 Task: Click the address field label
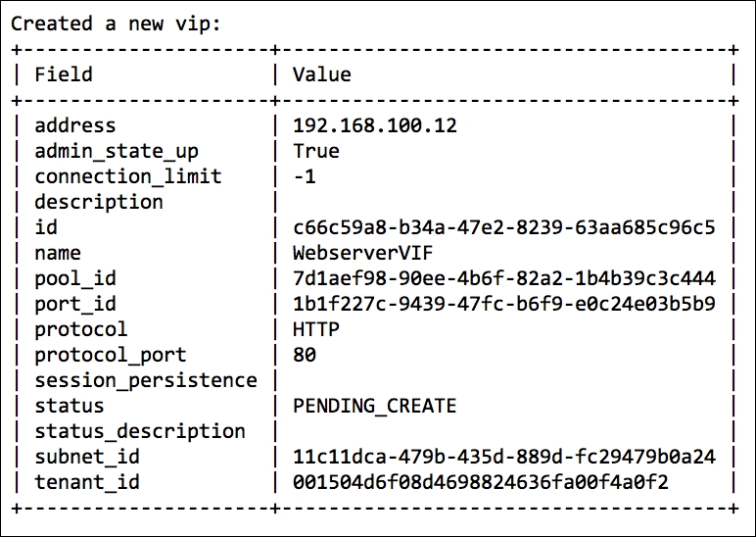(x=75, y=125)
